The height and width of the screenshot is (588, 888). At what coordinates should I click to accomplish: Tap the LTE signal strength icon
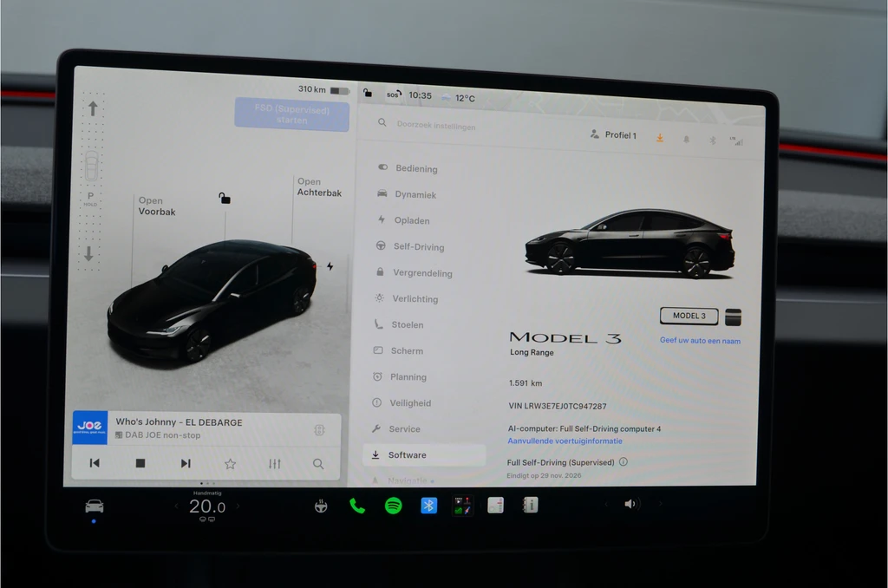(x=737, y=141)
